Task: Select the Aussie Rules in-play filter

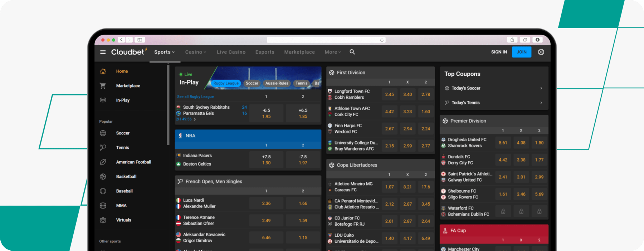Action: (x=277, y=83)
